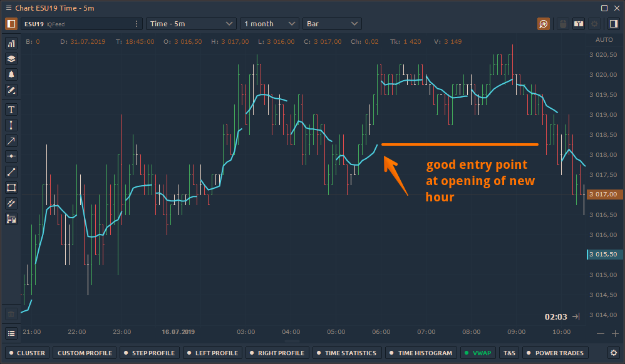
Task: Select the rectangle drawing tool
Action: coord(11,188)
